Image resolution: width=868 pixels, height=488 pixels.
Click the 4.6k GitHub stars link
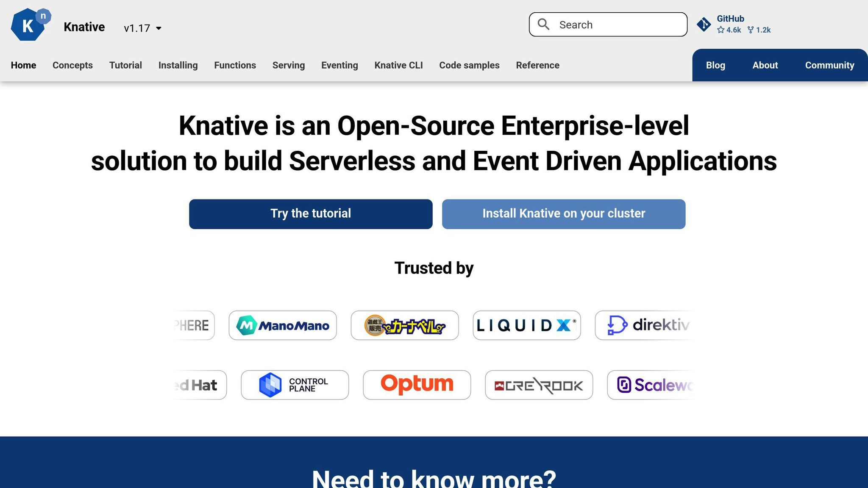729,30
